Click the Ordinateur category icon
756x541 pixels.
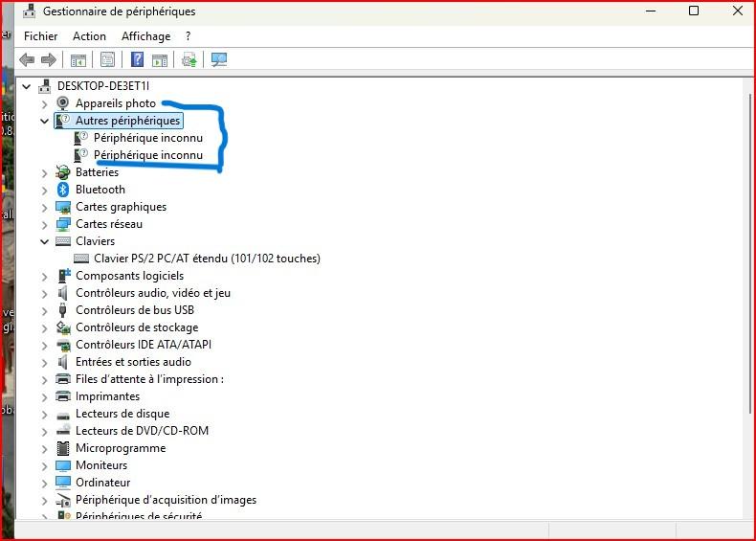pos(63,483)
